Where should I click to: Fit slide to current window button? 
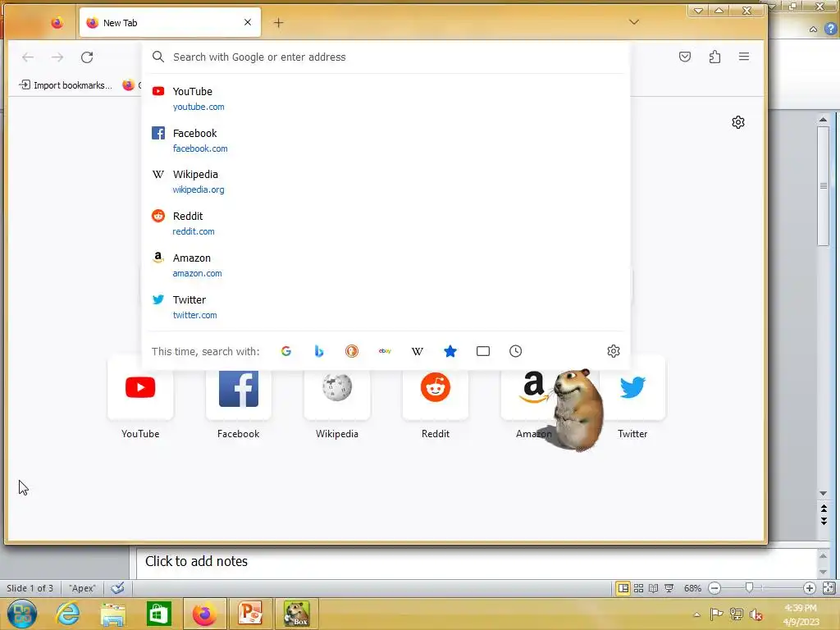coord(829,588)
